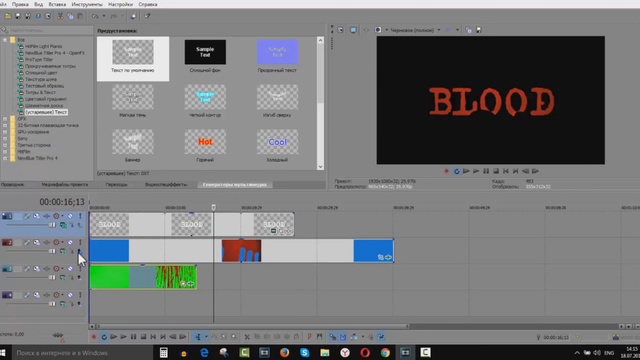Open the Auto Ripple mode dropdown arrow

[x=362, y=337]
